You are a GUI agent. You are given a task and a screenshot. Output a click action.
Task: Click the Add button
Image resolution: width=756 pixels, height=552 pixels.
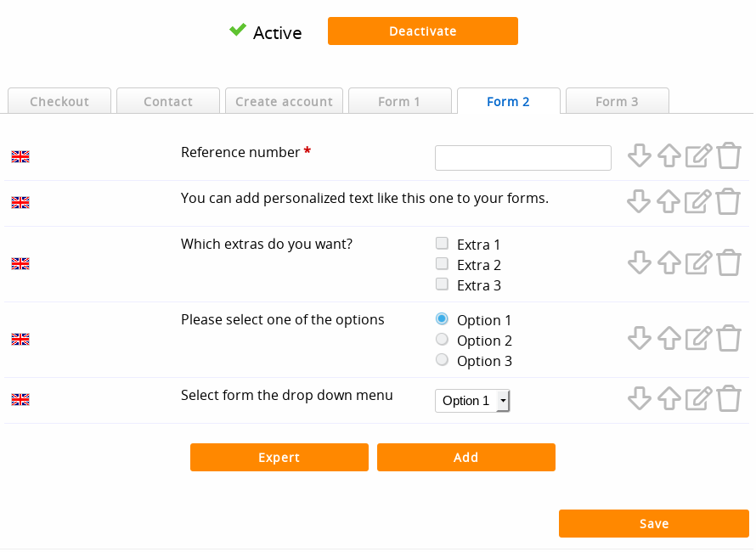465,457
